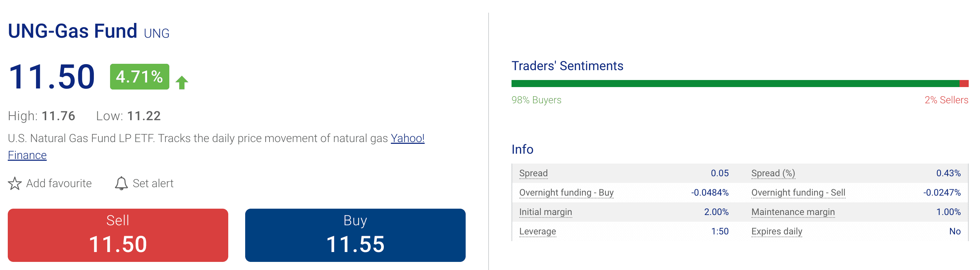Open the Yahoo! Finance link
This screenshot has width=980, height=270.
(407, 138)
